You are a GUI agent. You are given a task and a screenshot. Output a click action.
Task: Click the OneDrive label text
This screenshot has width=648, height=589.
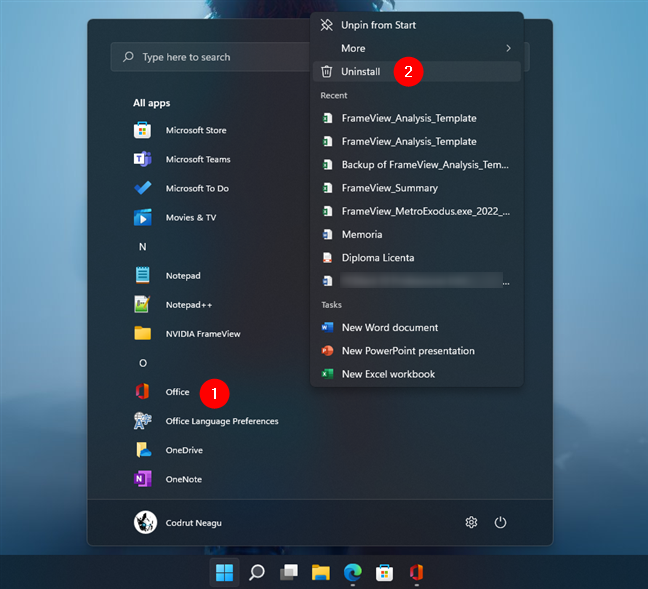click(184, 450)
